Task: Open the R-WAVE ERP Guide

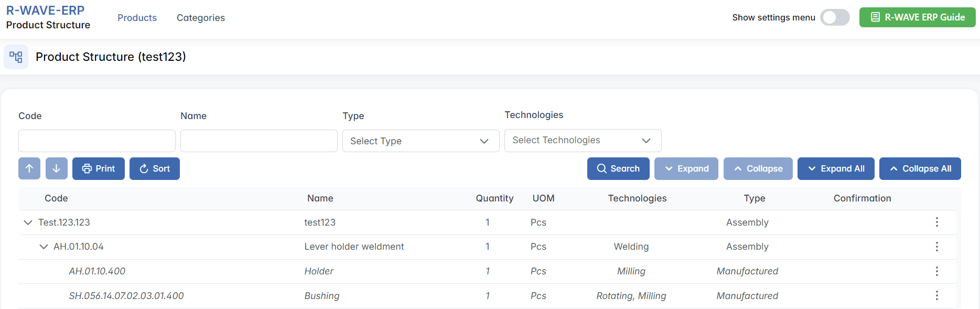Action: tap(917, 17)
